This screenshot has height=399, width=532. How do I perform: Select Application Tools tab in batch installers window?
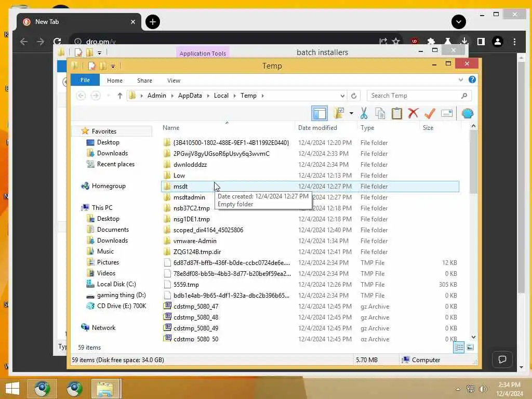click(x=203, y=54)
